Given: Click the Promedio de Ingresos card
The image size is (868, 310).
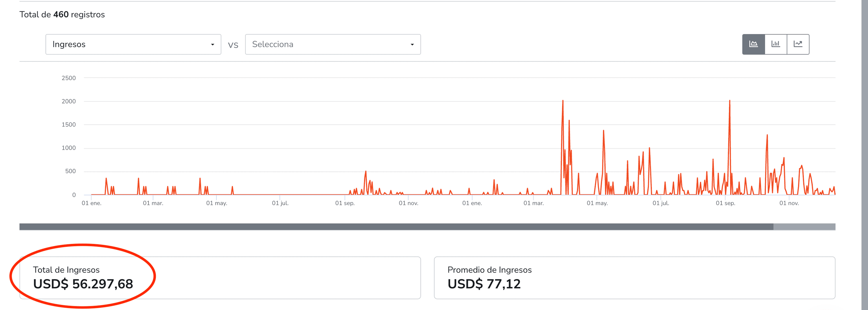Looking at the screenshot, I should coord(634,278).
